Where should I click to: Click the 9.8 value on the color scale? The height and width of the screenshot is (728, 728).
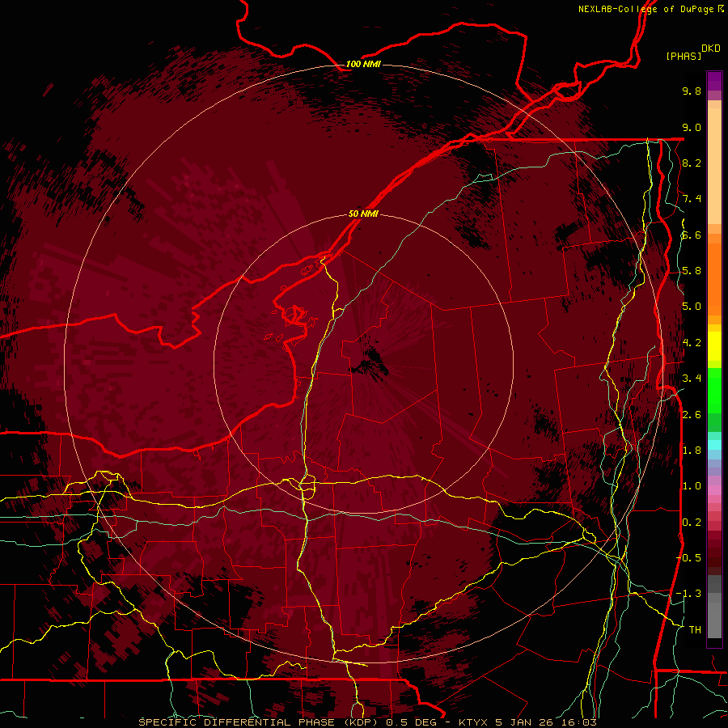coord(692,91)
